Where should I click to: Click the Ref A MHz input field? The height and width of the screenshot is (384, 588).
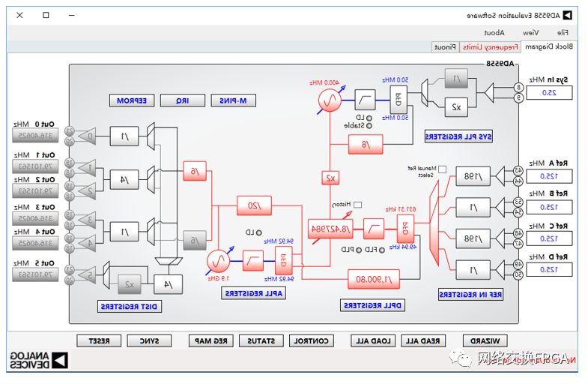549,176
